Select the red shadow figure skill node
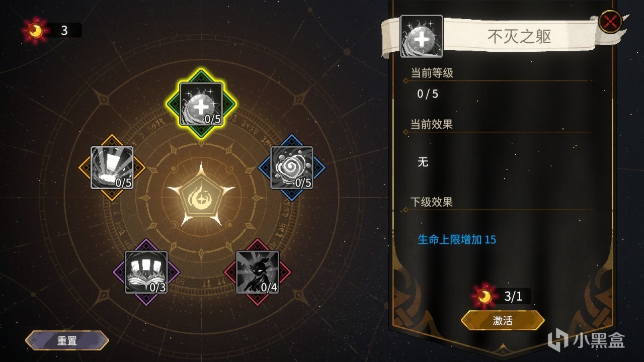 258,272
